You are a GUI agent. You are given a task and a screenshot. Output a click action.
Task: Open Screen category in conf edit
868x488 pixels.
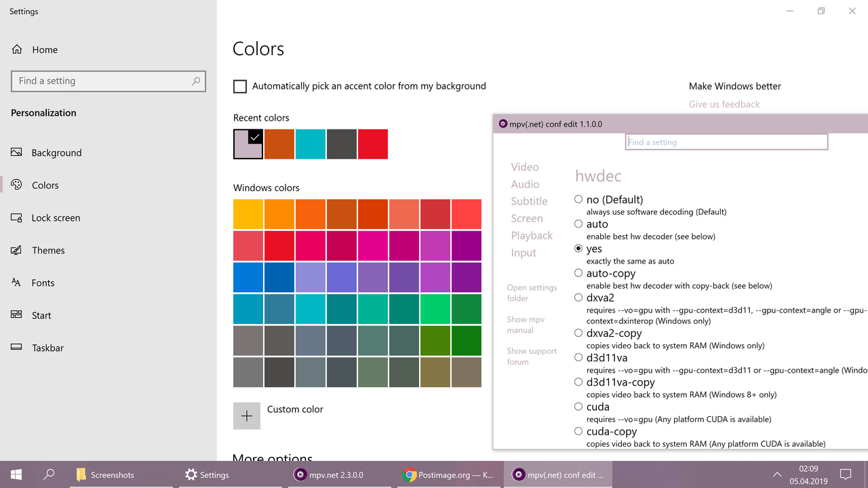pos(527,218)
